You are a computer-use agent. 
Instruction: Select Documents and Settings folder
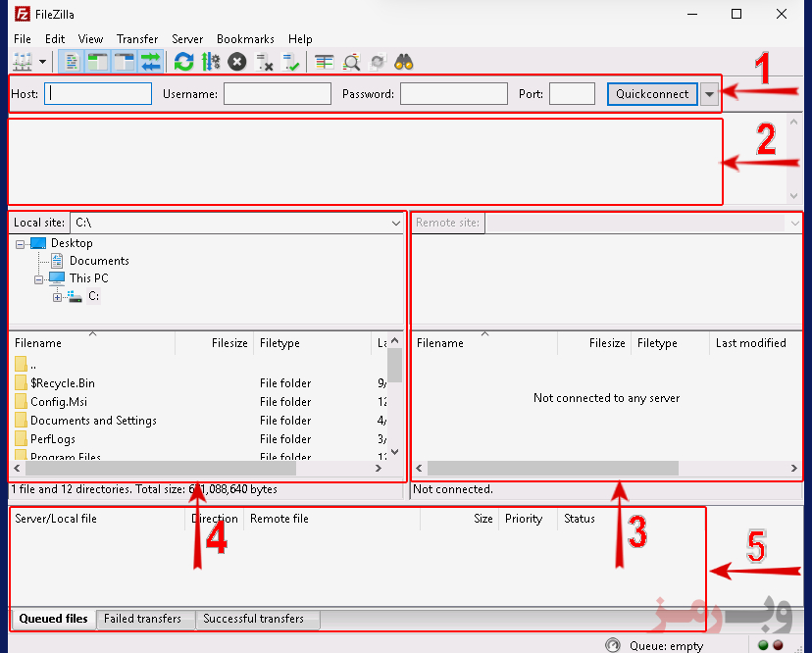pyautogui.click(x=93, y=421)
